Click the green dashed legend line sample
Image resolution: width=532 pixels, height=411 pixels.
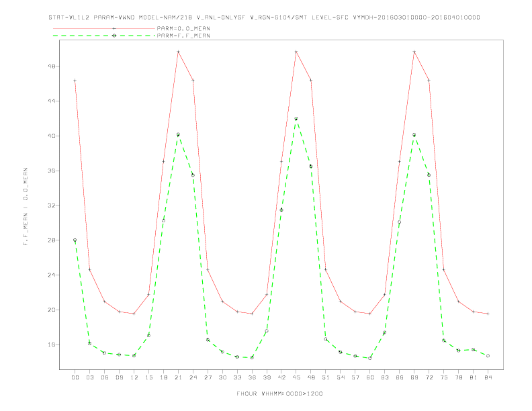click(x=104, y=36)
